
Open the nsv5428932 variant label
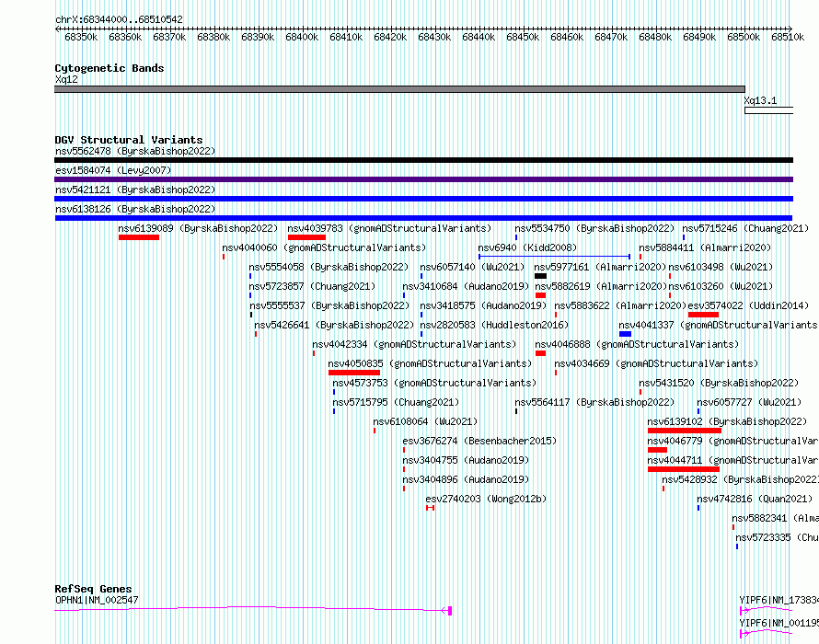pos(740,480)
